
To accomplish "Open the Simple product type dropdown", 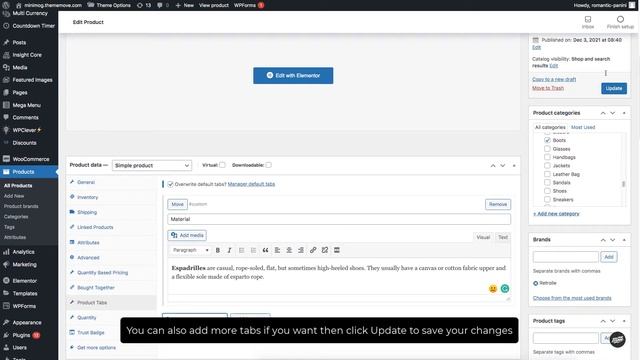I will click(151, 165).
